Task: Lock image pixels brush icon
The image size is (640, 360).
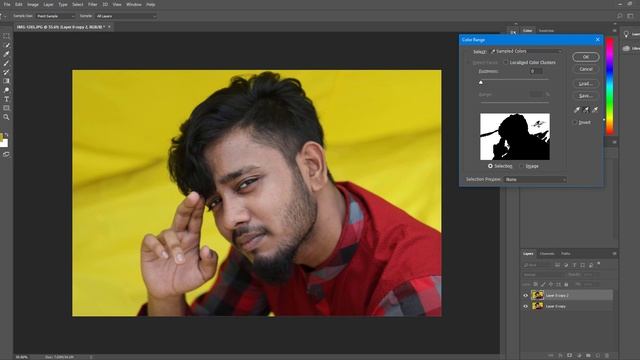Action: 543,284
